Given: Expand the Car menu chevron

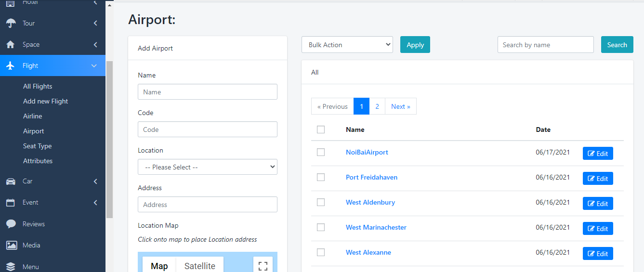Looking at the screenshot, I should click(x=95, y=181).
